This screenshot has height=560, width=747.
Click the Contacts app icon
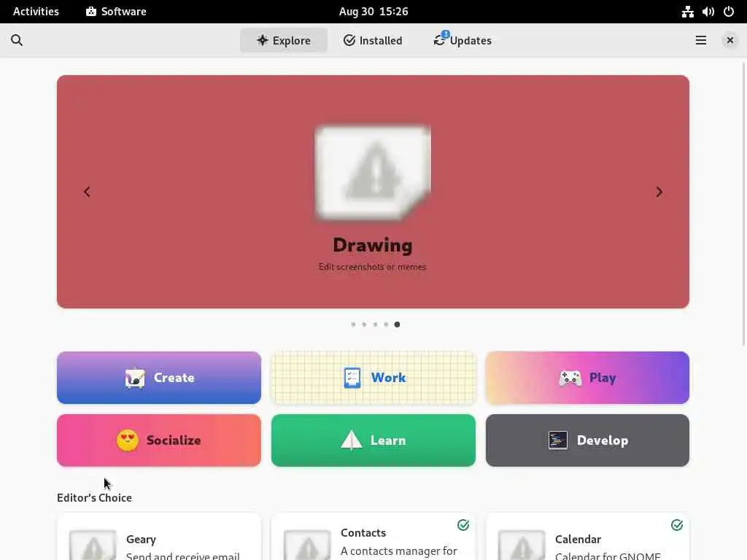point(307,545)
